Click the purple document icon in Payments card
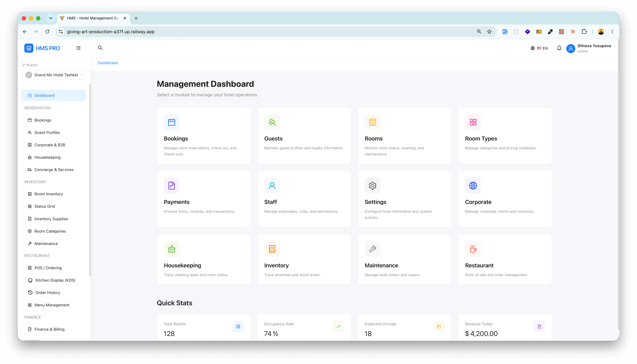This screenshot has width=637, height=364. tap(172, 185)
